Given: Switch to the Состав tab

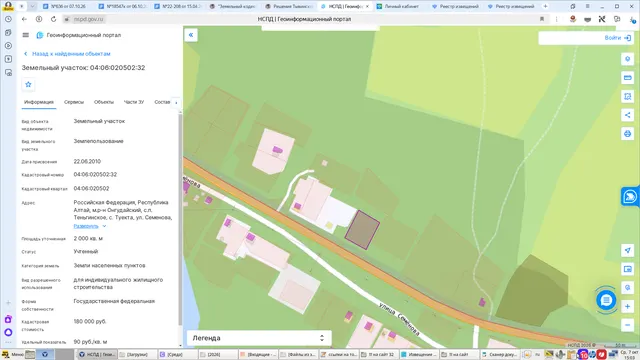Looking at the screenshot, I should [x=162, y=102].
